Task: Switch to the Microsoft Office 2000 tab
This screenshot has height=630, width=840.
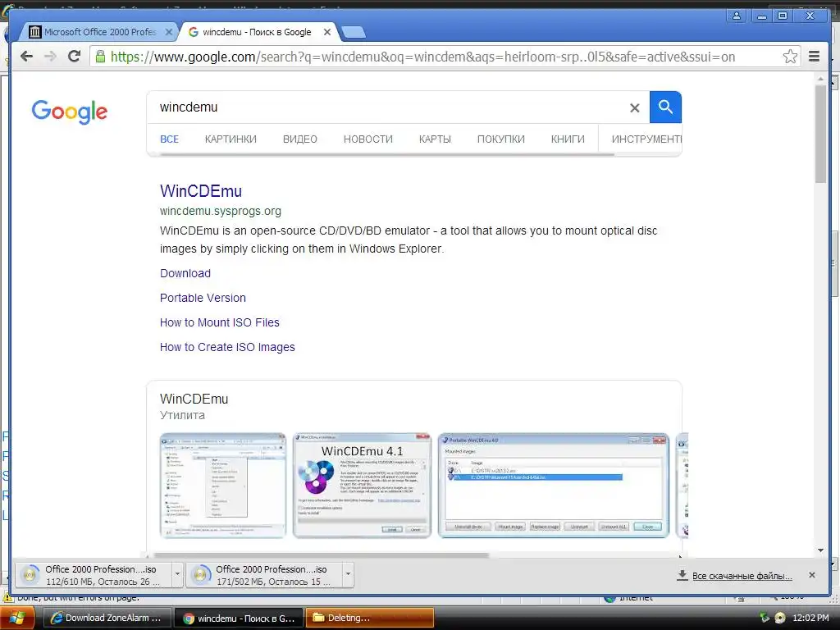Action: click(x=100, y=32)
